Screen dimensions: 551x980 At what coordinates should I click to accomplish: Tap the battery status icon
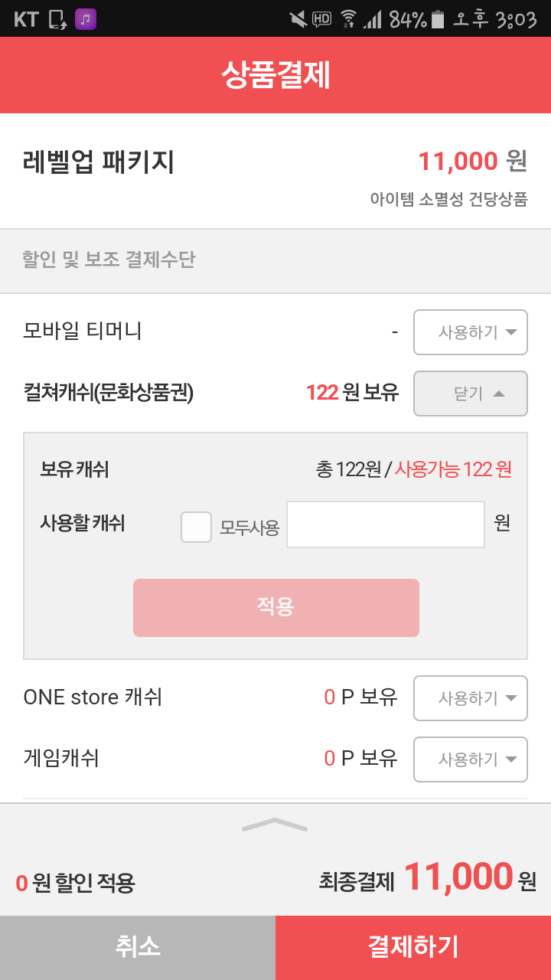(438, 19)
